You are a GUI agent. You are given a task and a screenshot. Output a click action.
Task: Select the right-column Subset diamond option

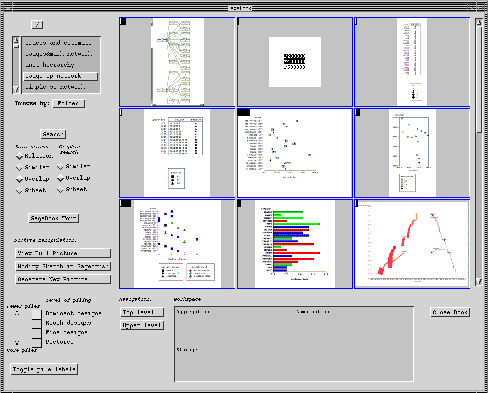tap(60, 190)
